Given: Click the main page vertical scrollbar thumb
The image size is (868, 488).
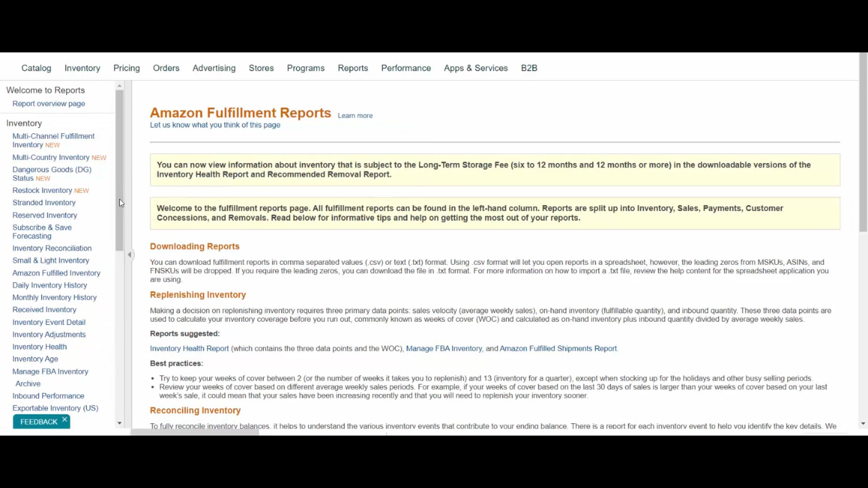Looking at the screenshot, I should coord(863,143).
